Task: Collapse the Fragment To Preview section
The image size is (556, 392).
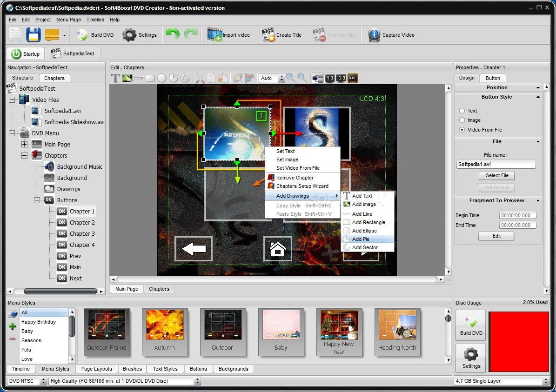Action: [538, 200]
